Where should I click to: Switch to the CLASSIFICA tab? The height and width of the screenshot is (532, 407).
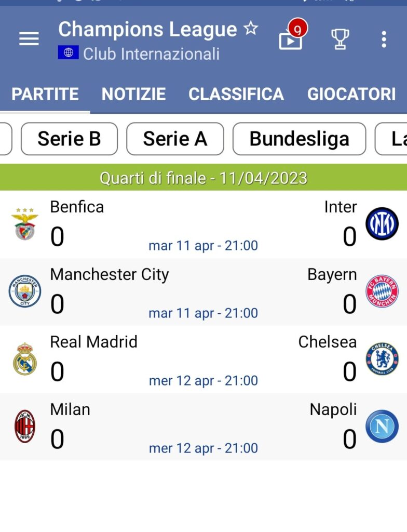[x=236, y=94]
